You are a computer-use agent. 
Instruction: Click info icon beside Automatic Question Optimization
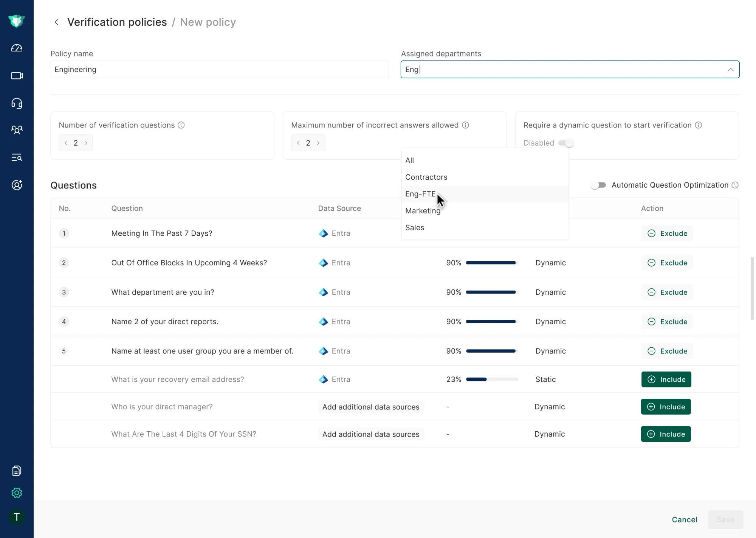[x=735, y=185]
